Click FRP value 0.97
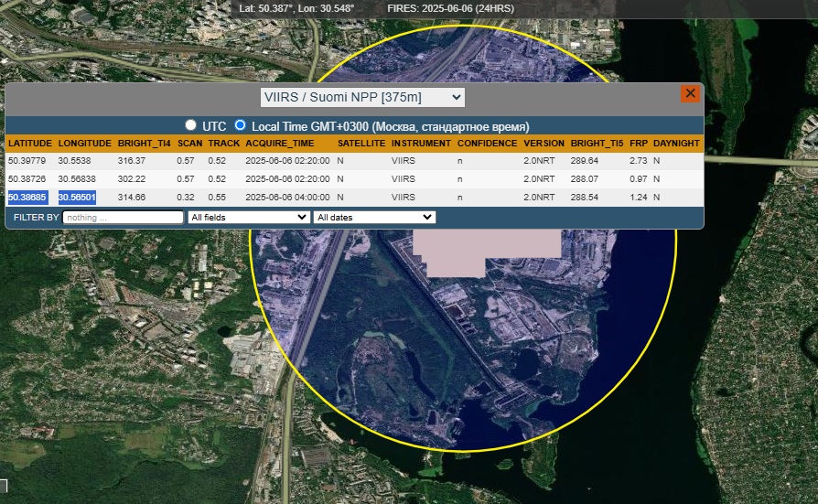818x504 pixels. [x=639, y=179]
